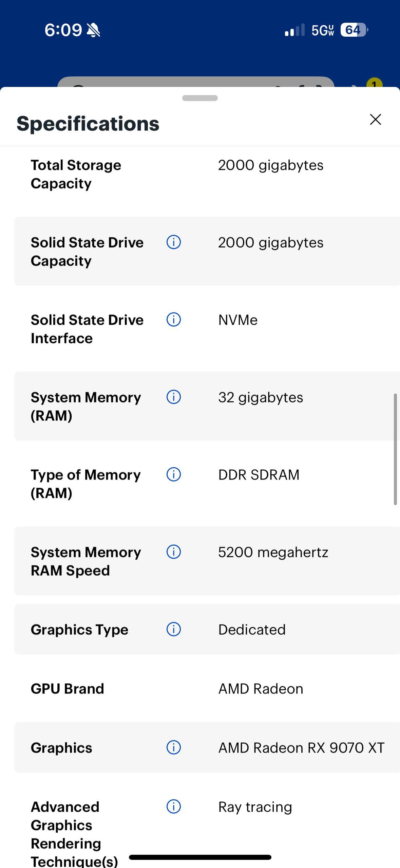Tap the cart badge showing 1
Screen dimensions: 400x868
point(374,83)
